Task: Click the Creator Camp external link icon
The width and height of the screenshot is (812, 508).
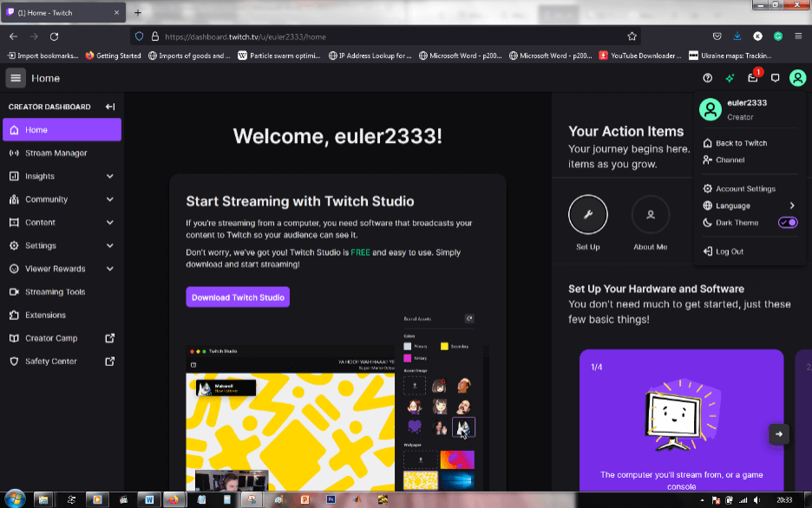Action: (x=110, y=338)
